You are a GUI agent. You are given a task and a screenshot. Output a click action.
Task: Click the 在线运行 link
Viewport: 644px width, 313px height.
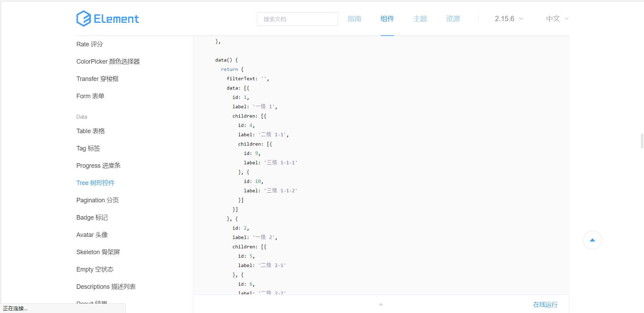(545, 304)
